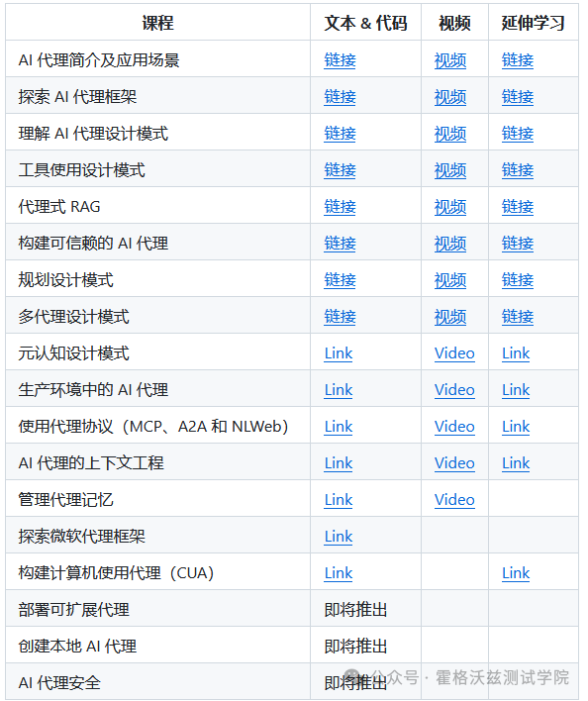Open 延伸学习 链接 for 构建可信赖的 AI 代理

(518, 244)
